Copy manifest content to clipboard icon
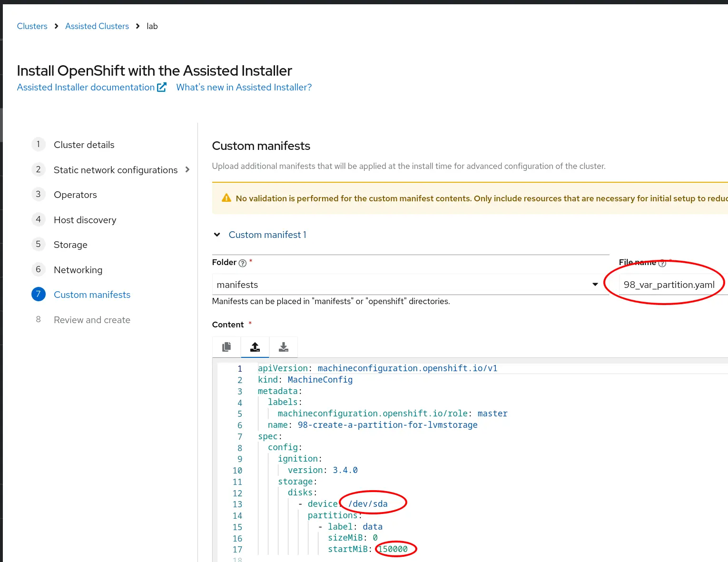728x562 pixels. click(226, 347)
